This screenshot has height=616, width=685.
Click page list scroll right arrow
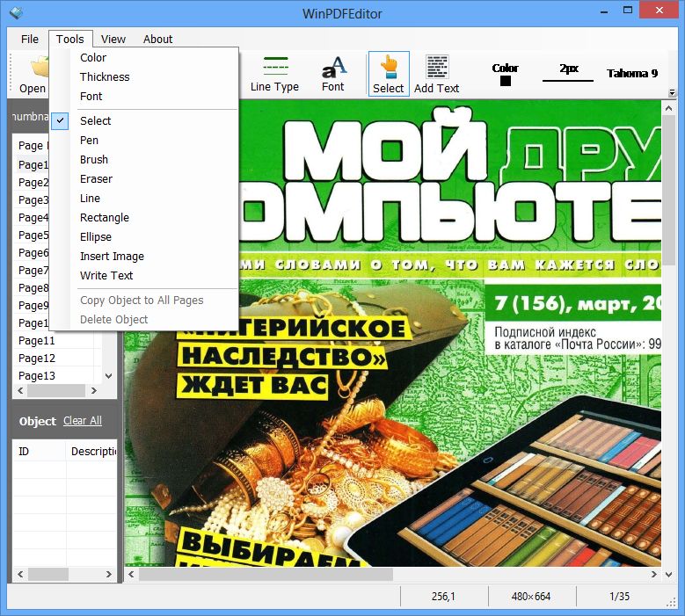[x=93, y=390]
